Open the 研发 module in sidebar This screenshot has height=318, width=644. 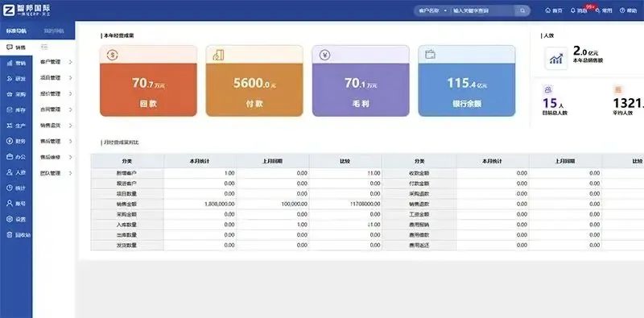click(16, 79)
